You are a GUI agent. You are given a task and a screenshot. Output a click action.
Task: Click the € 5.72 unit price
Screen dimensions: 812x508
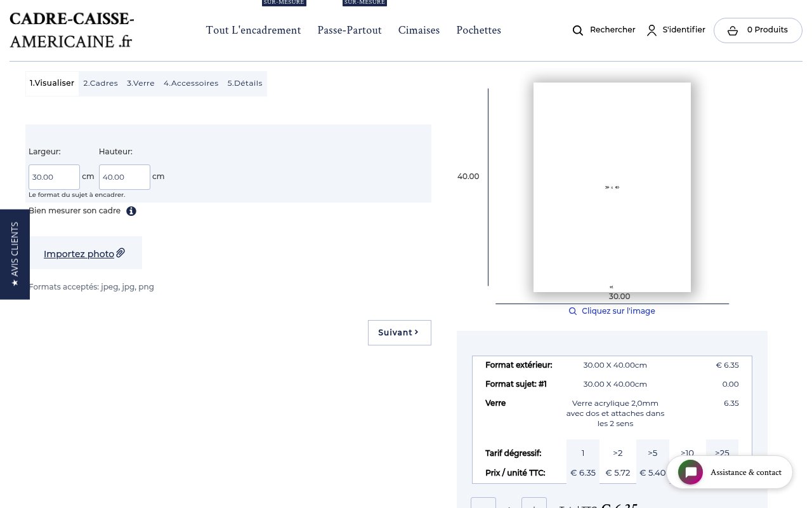click(x=618, y=473)
